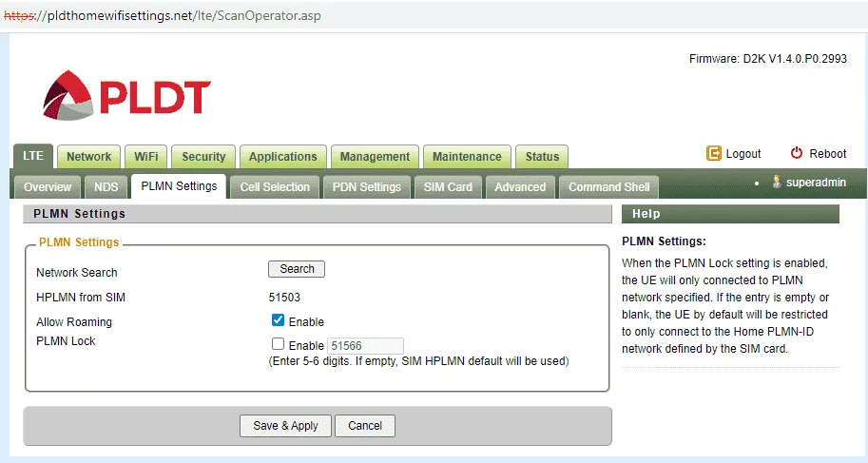Select the PLMN Settings sub-tab

(179, 186)
